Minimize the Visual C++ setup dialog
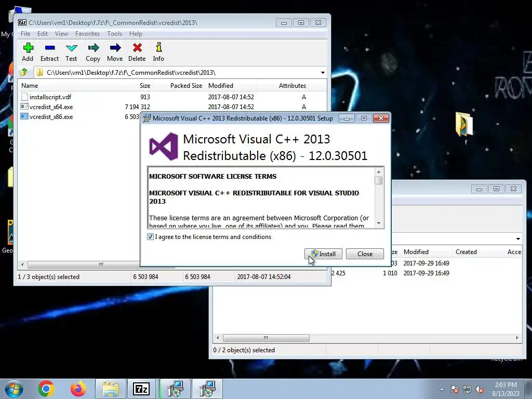The image size is (532, 399). pyautogui.click(x=347, y=118)
